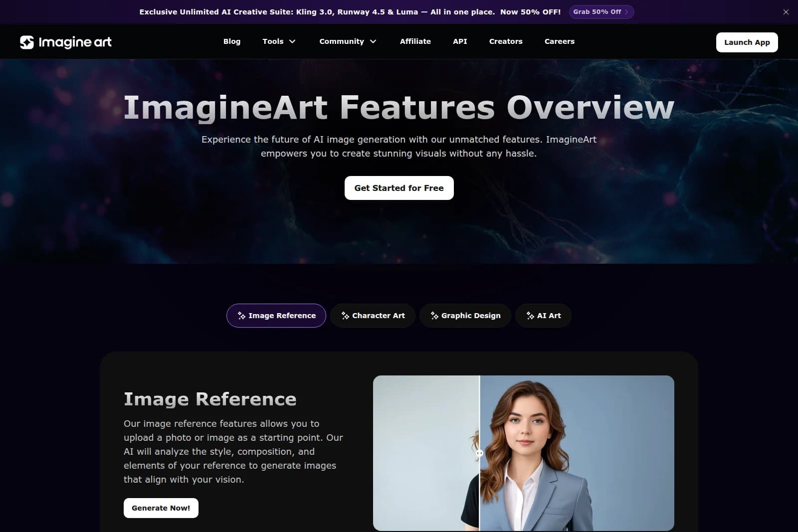Dismiss the promo banner with the X icon
The width and height of the screenshot is (798, 532).
pyautogui.click(x=786, y=11)
